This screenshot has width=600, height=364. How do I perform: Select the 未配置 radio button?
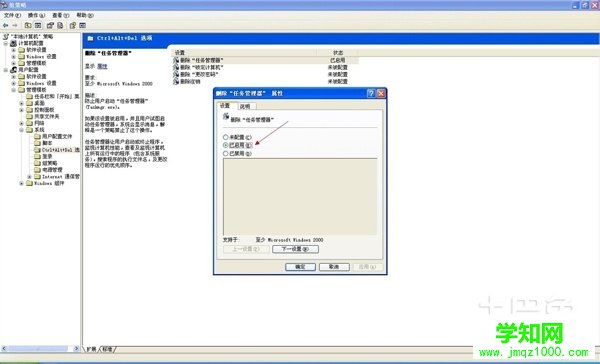pos(226,137)
